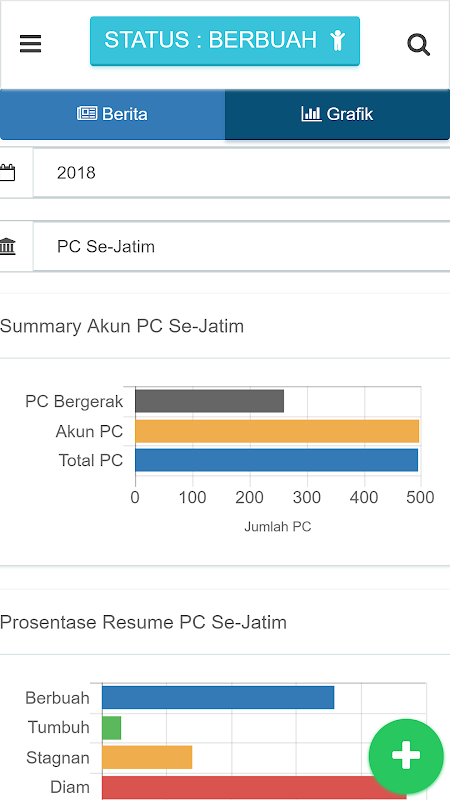
Task: Click the 'Total PC' chart label
Action: 91,460
